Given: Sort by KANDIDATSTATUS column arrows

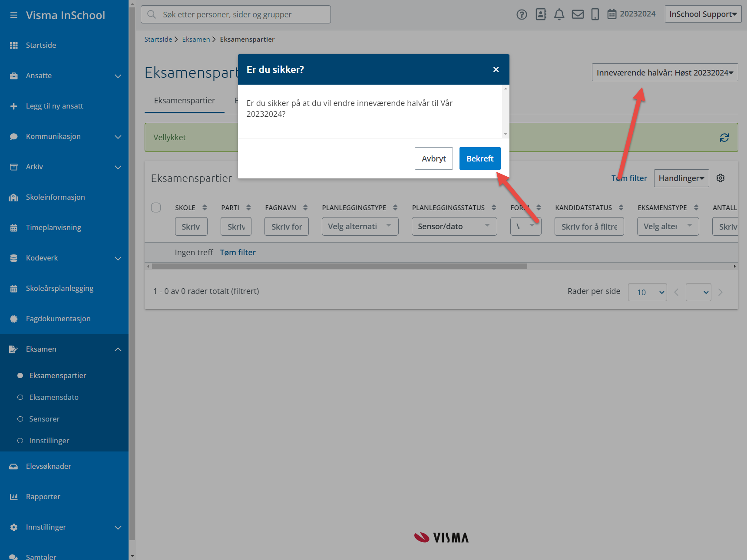Looking at the screenshot, I should click(x=621, y=208).
